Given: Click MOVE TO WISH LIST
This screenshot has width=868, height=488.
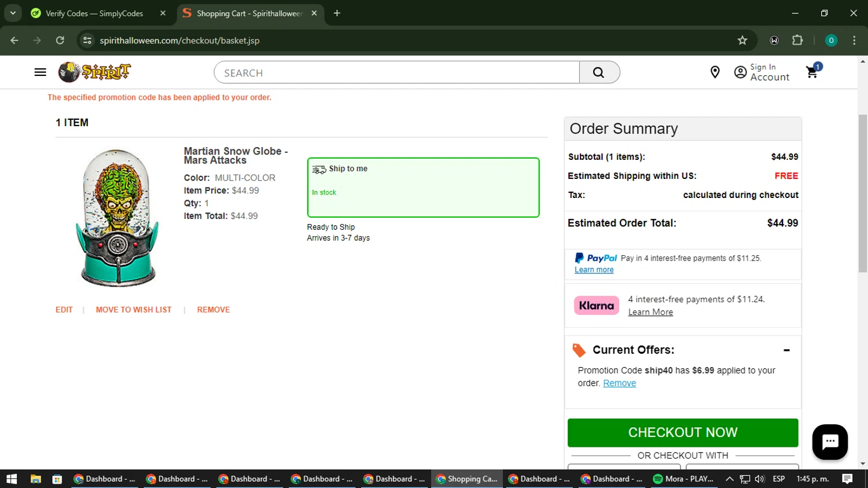Looking at the screenshot, I should coord(134,310).
